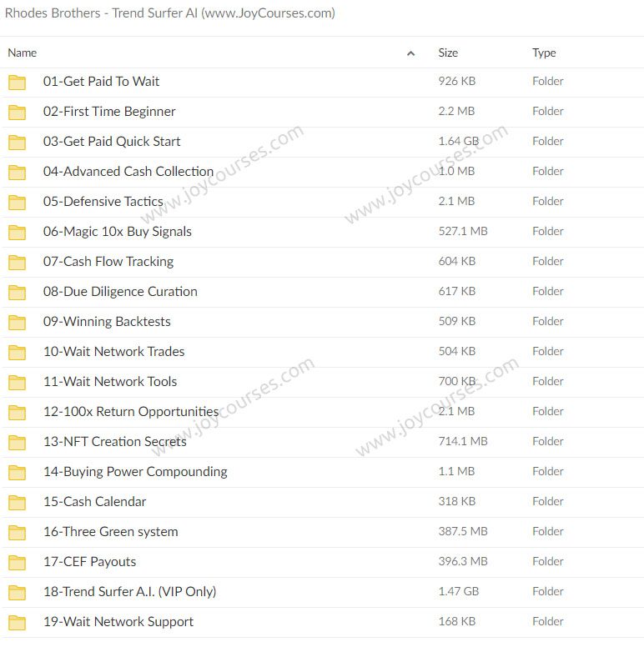Open the 02-First Time Beginner folder name
Viewport: 644px width, 647px height.
tap(109, 112)
